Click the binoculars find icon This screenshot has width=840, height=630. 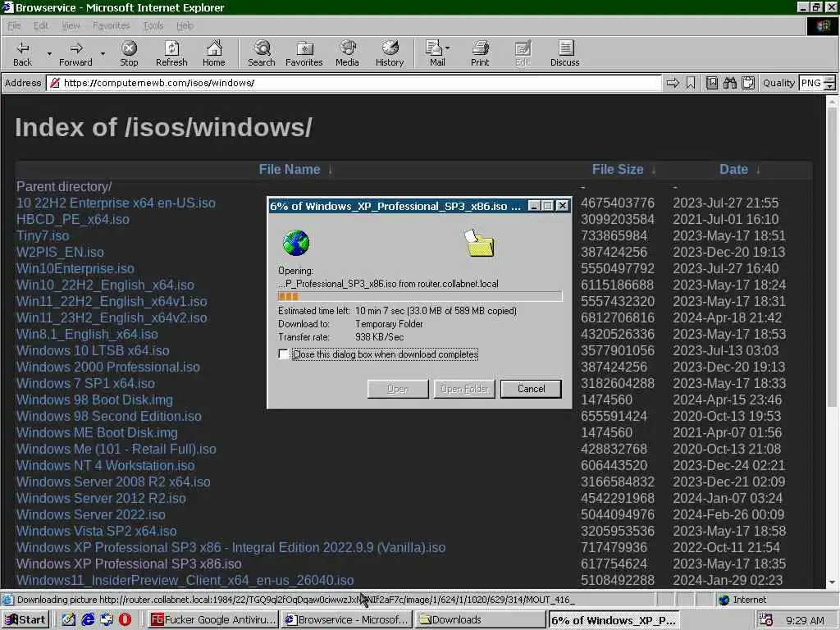pyautogui.click(x=729, y=83)
